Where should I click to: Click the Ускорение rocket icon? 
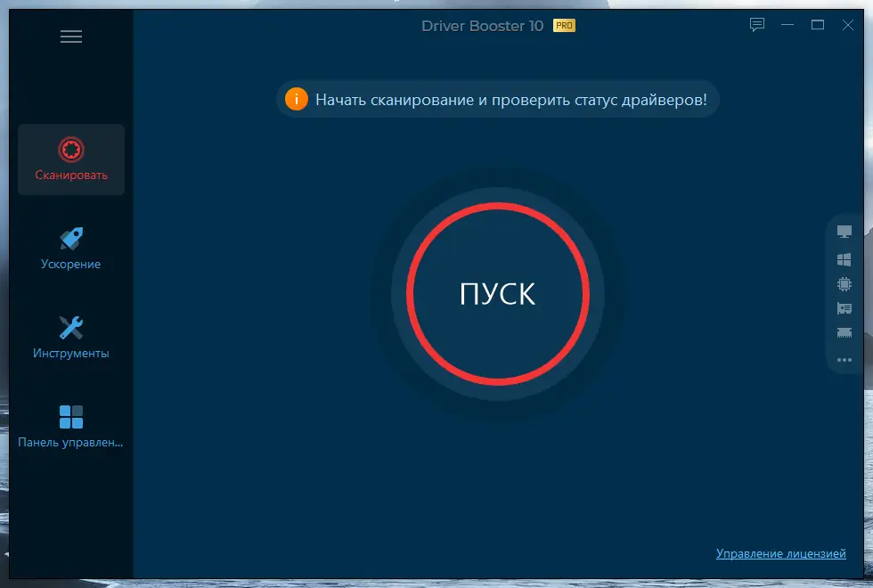[x=71, y=237]
